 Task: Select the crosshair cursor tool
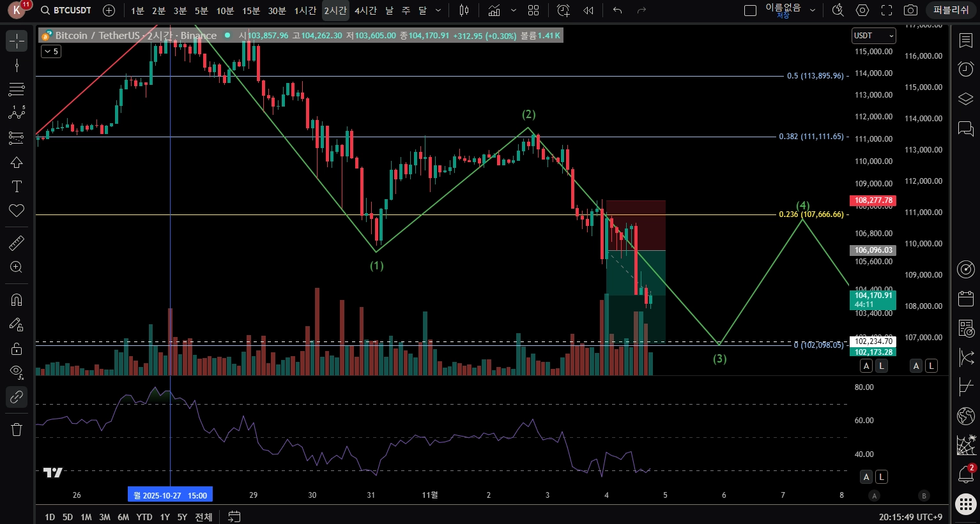click(x=17, y=41)
